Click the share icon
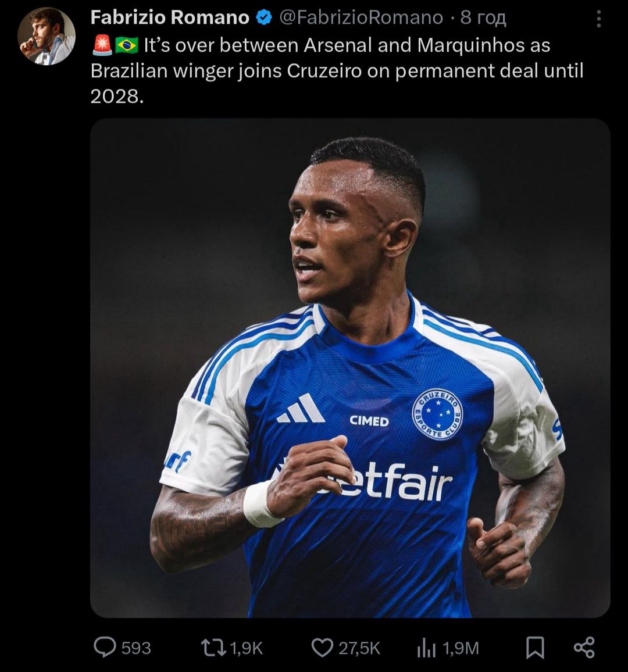The height and width of the screenshot is (672, 628). click(x=584, y=648)
